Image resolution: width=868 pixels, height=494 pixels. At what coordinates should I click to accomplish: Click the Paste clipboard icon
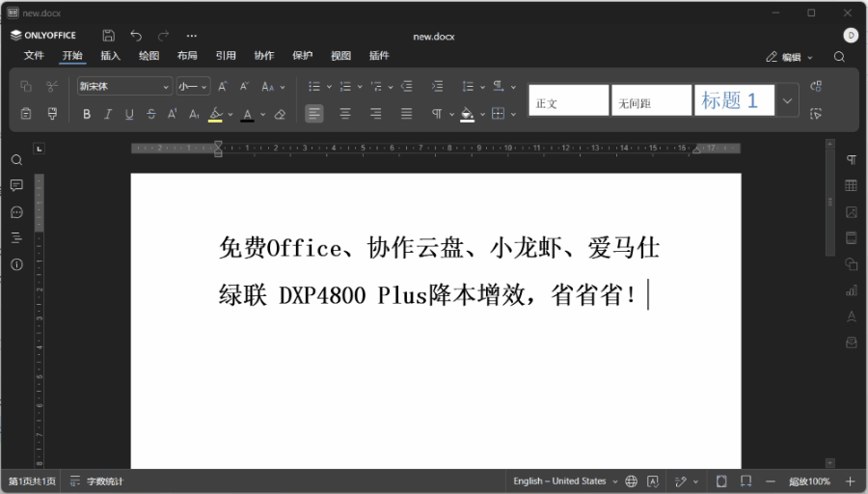click(26, 114)
